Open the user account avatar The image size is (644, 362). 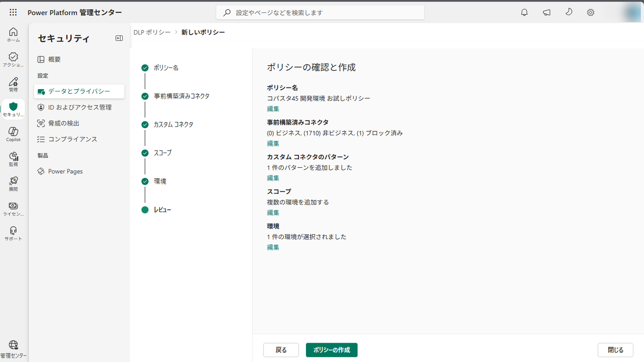pos(633,12)
